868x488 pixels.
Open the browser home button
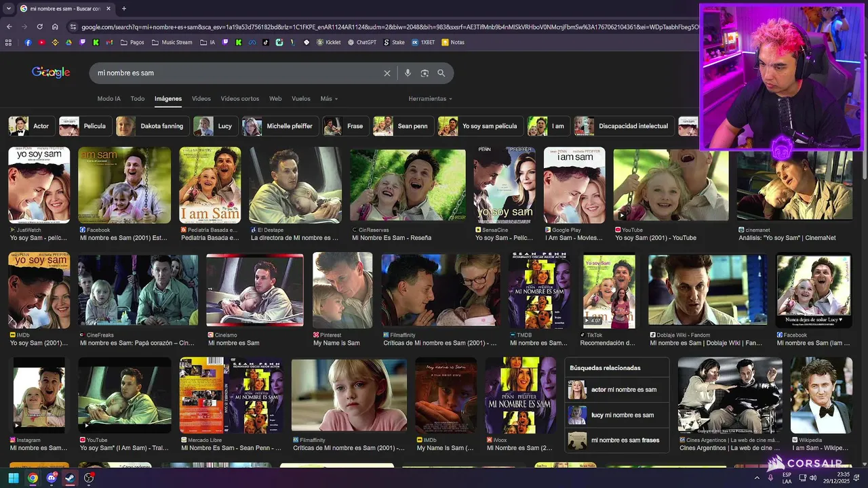click(x=55, y=26)
